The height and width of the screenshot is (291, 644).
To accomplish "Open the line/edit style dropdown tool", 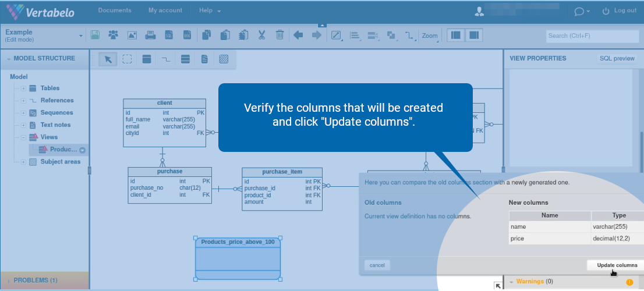I will 337,36.
